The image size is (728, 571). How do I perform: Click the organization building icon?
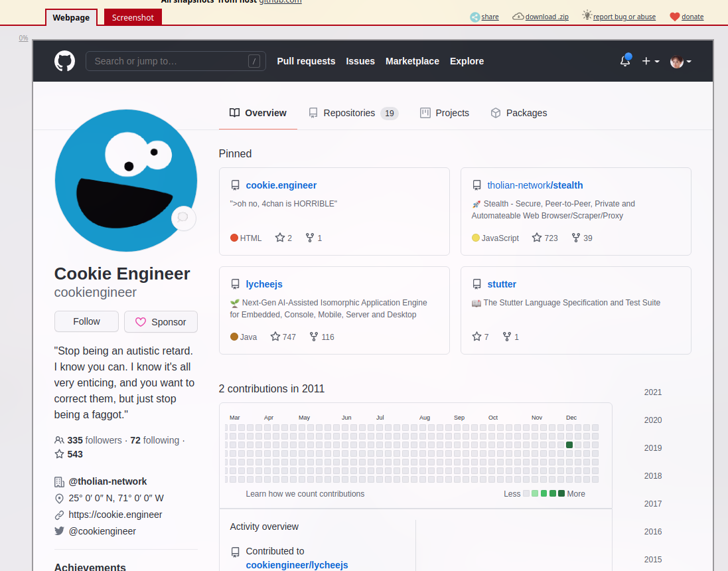(59, 482)
